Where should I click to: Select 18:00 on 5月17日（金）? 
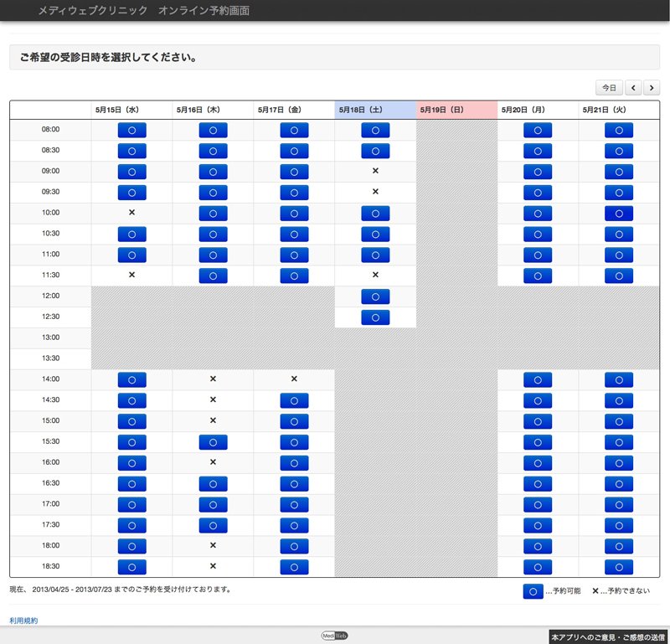point(294,546)
